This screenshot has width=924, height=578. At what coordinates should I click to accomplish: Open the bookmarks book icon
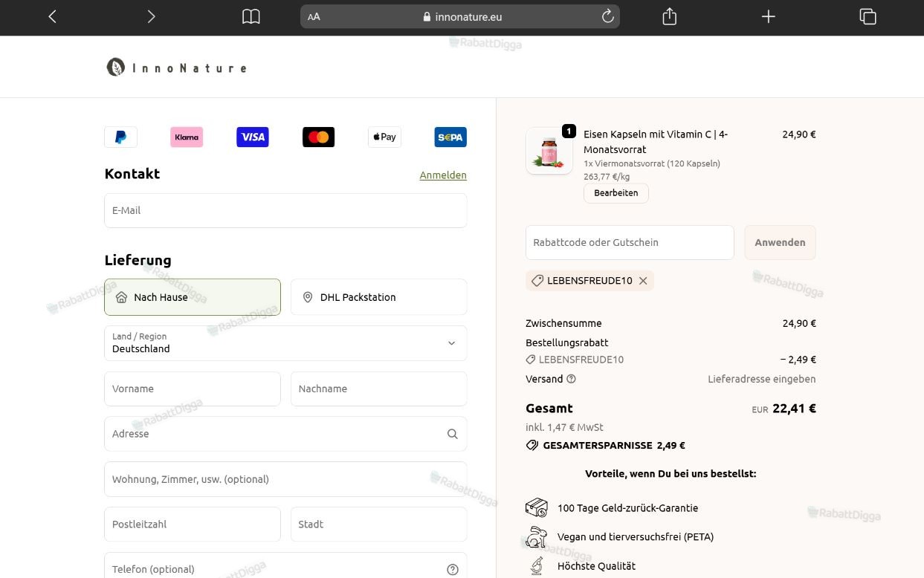click(251, 16)
